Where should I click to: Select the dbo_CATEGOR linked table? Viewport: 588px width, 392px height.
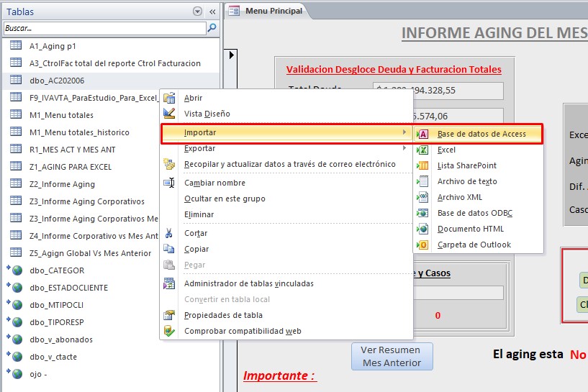point(57,270)
